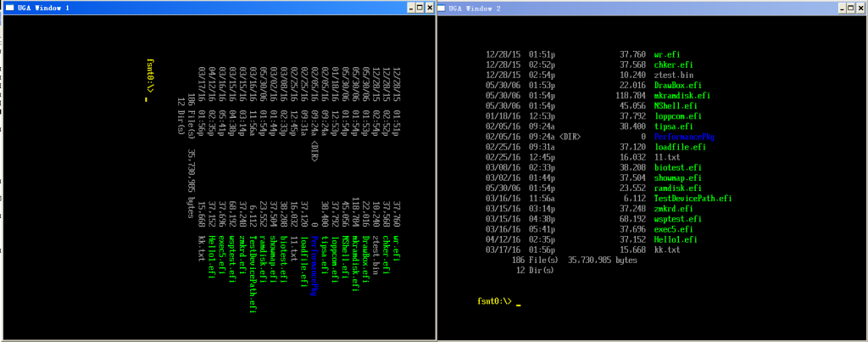Select DrawBox.efi in UGA Window 2

pos(677,86)
